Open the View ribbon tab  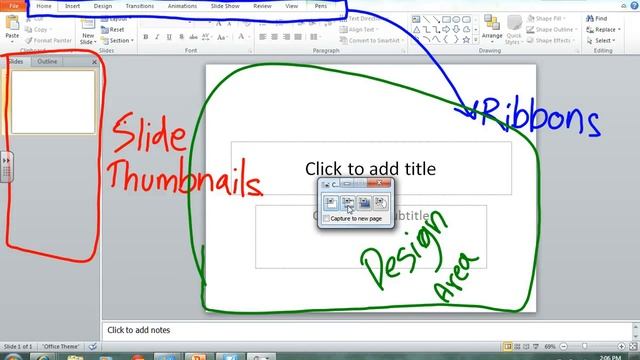[x=291, y=6]
